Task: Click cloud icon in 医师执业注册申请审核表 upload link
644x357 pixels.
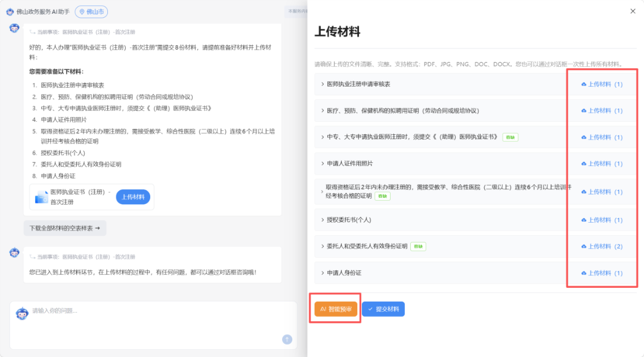Action: point(584,84)
